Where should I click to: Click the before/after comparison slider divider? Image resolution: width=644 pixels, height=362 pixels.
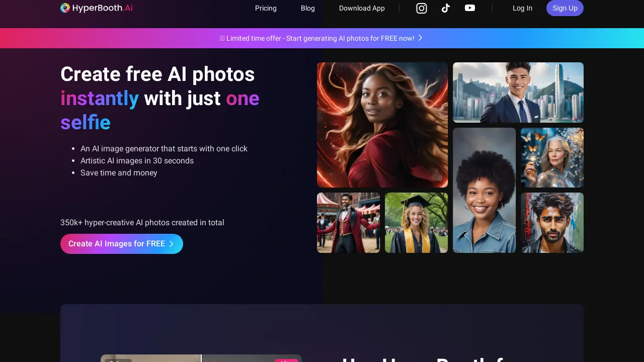click(x=201, y=358)
